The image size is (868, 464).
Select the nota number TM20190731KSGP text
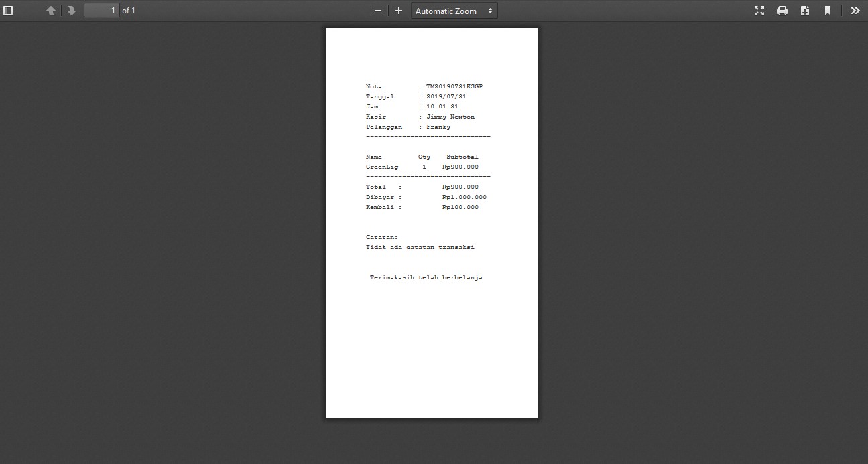click(x=454, y=86)
